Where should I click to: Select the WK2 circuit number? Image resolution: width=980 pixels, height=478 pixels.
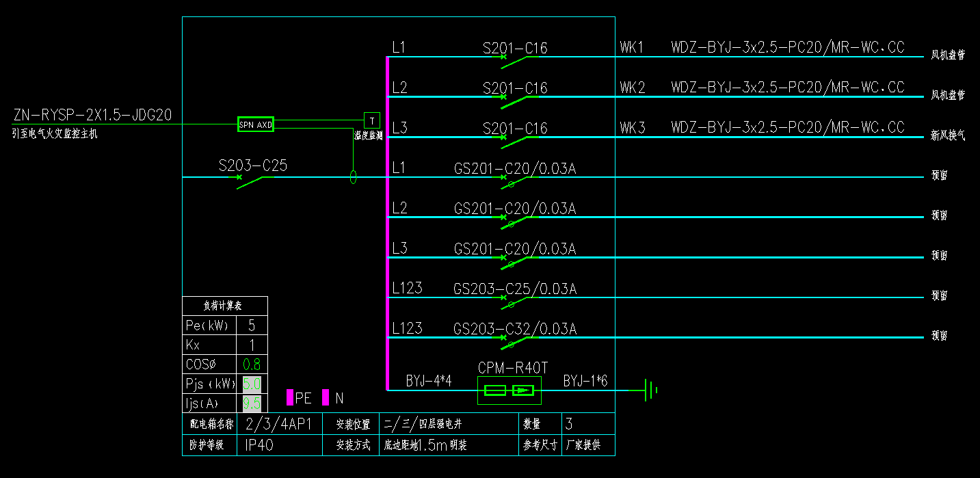point(633,88)
